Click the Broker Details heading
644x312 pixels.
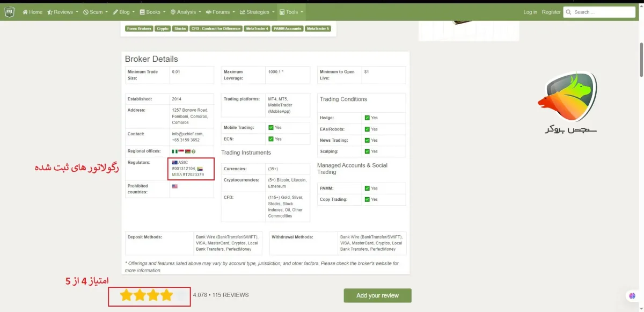151,59
